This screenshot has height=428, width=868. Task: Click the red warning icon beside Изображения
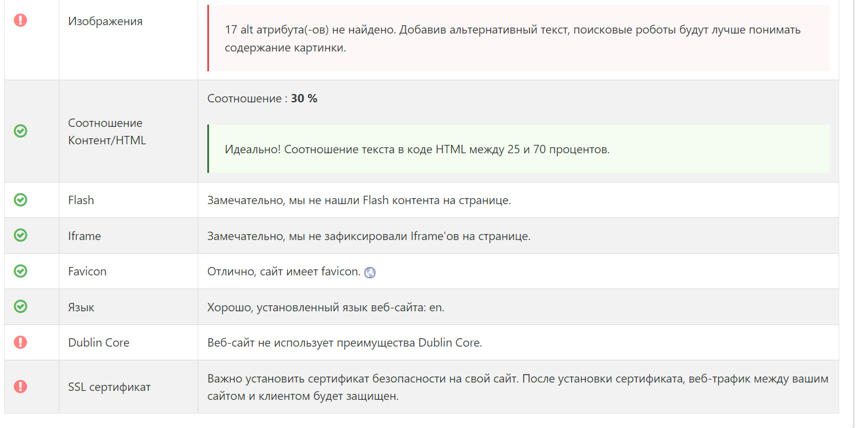coord(20,20)
